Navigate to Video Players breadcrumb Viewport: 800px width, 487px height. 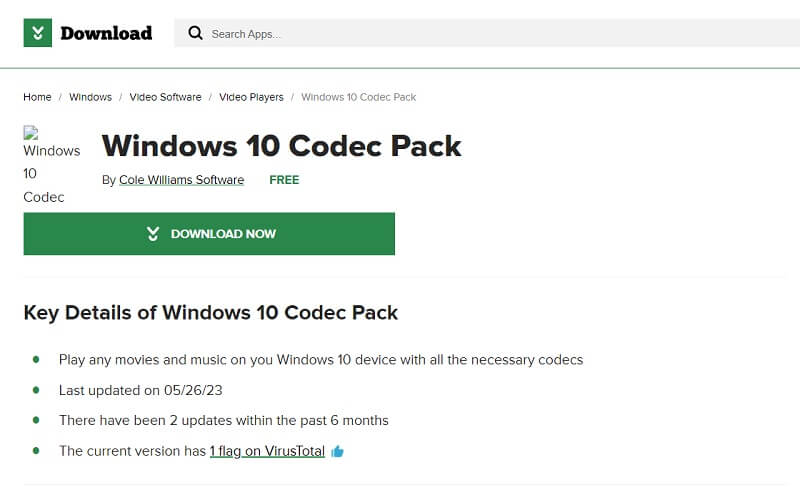(x=251, y=97)
